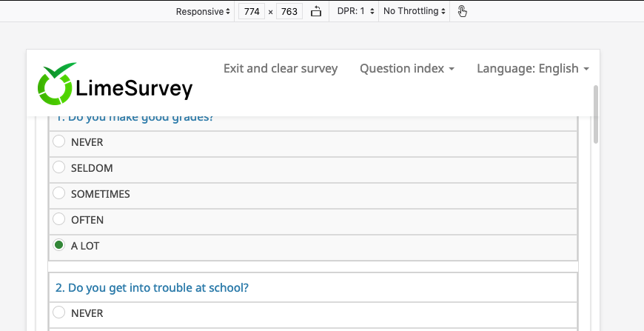Click the LimeSurvey logo
Viewport: 644px width, 331px height.
click(x=115, y=84)
